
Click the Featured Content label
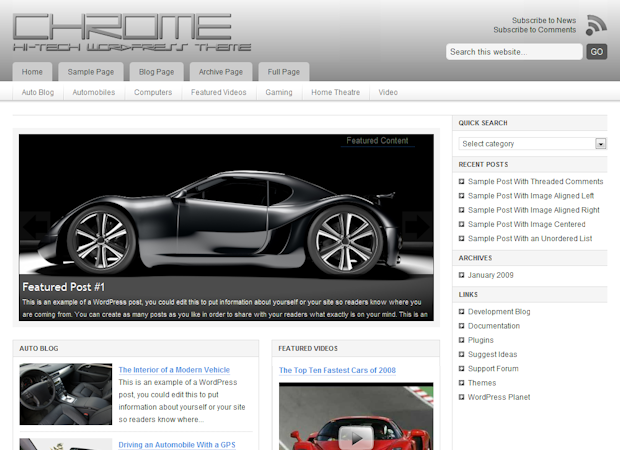point(377,140)
